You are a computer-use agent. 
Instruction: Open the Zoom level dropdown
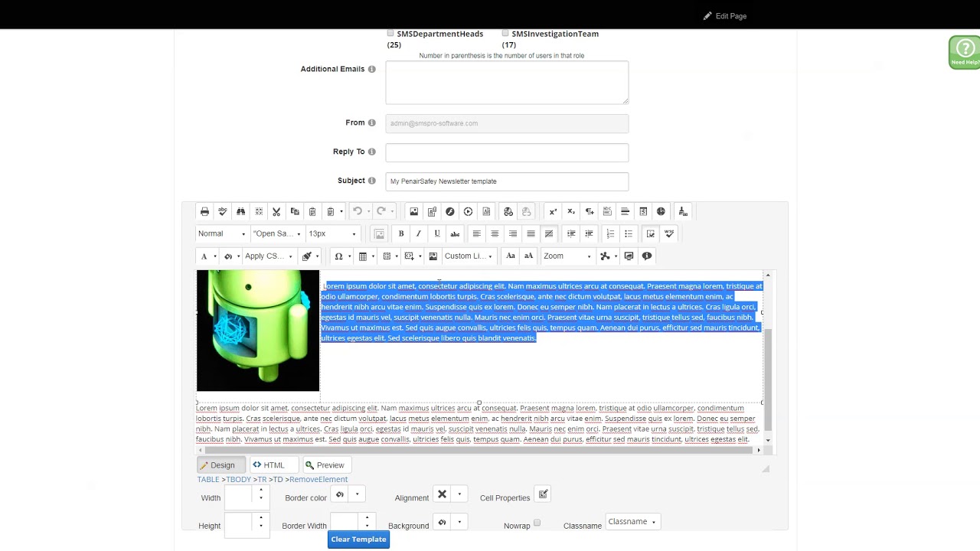pyautogui.click(x=567, y=256)
